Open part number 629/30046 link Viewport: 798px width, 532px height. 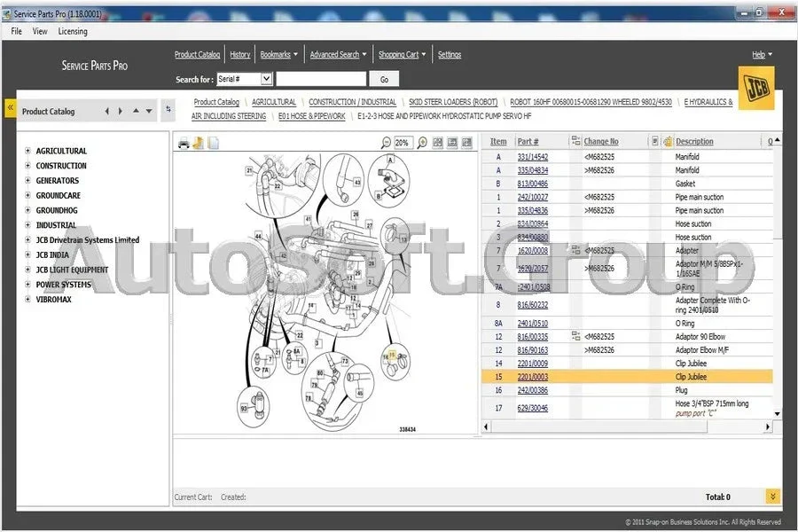click(532, 408)
